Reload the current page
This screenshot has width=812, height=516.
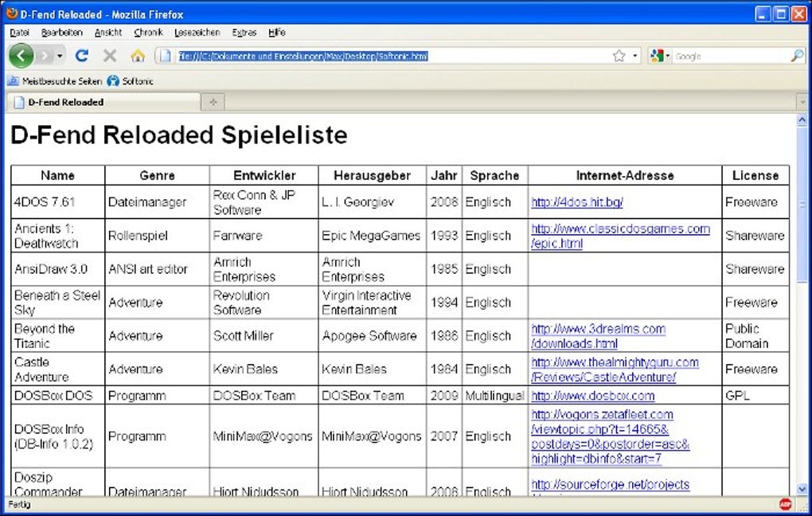pyautogui.click(x=82, y=56)
